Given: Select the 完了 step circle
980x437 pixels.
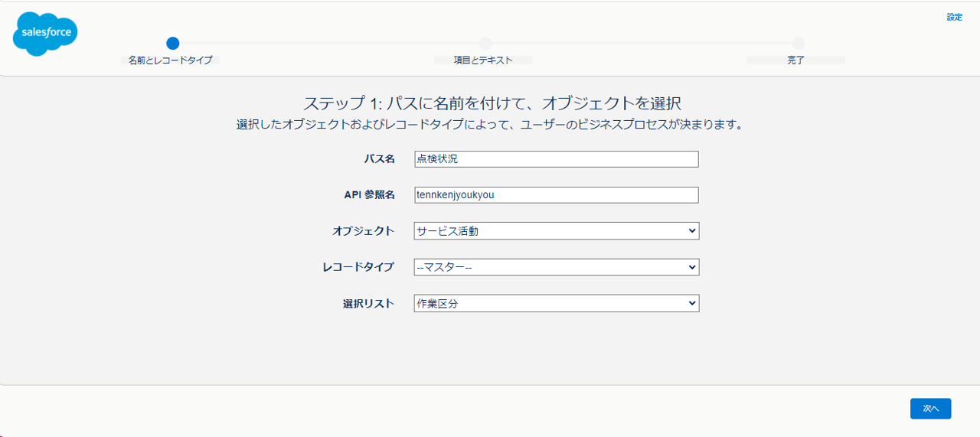Looking at the screenshot, I should [798, 44].
